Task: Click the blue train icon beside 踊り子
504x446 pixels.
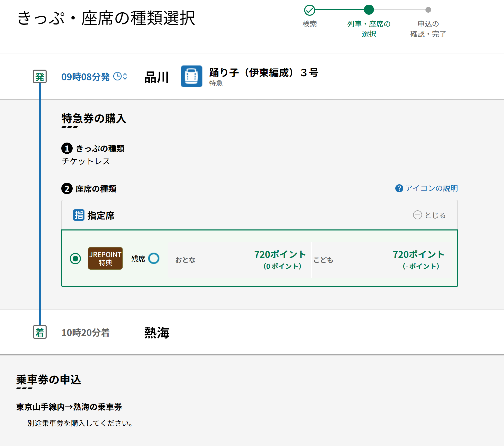Action: (191, 76)
